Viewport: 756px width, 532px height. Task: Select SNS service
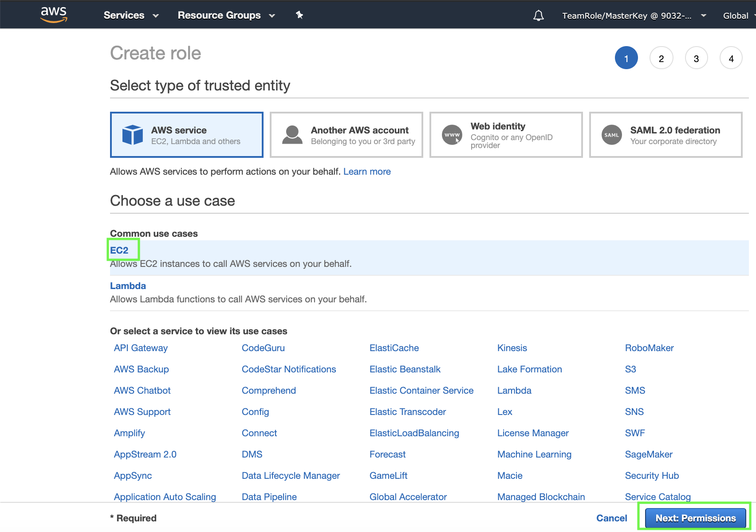pyautogui.click(x=634, y=412)
